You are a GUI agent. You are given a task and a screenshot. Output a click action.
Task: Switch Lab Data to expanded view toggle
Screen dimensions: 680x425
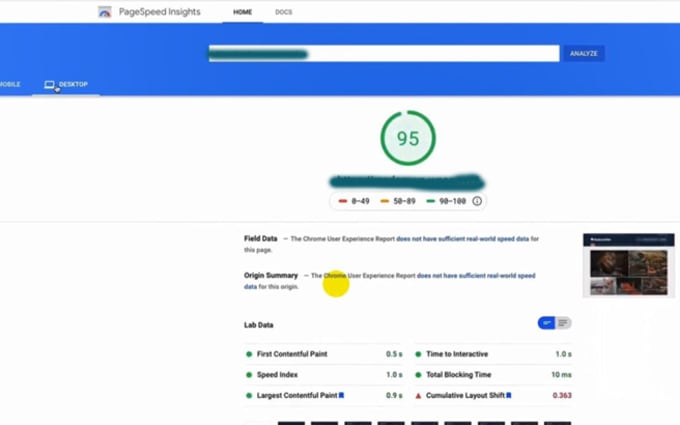click(563, 323)
